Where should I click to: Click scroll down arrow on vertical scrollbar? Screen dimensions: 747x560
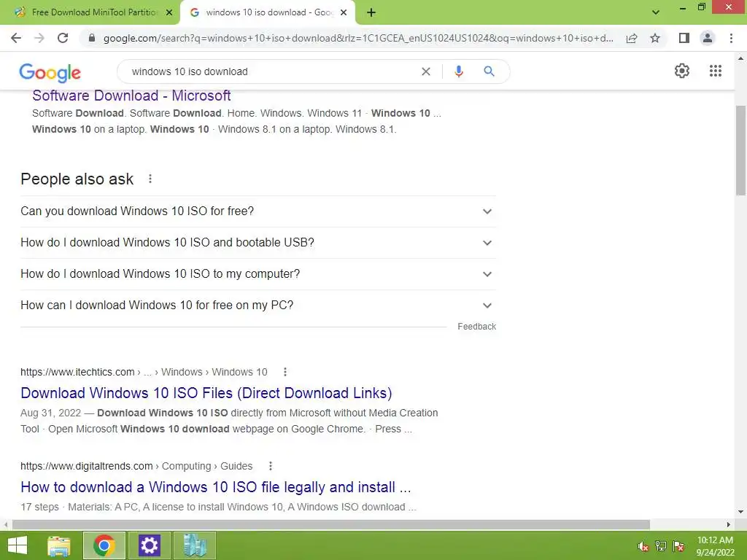(x=741, y=512)
